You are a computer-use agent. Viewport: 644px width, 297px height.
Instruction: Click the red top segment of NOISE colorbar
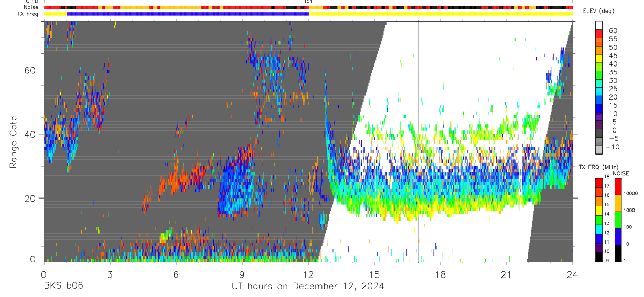coord(618,186)
